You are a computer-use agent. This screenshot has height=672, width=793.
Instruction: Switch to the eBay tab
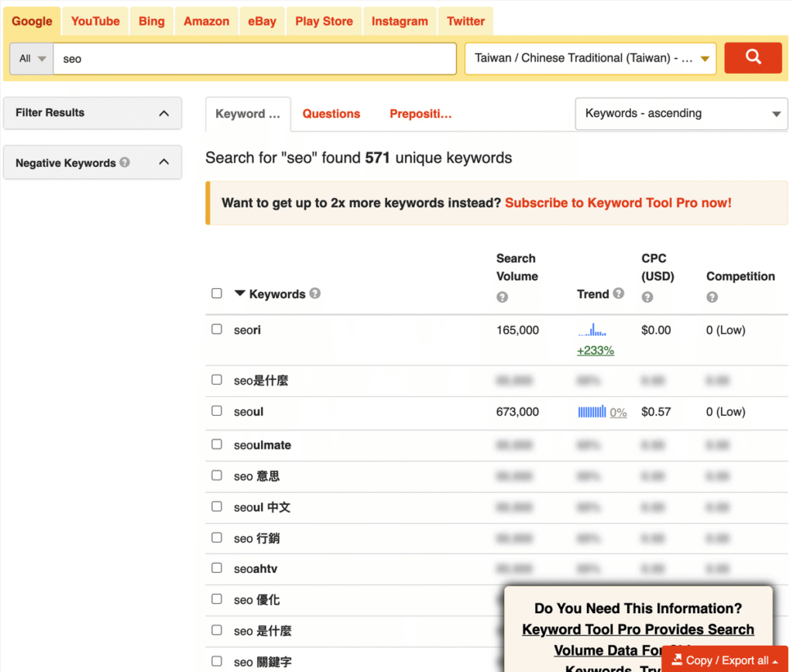point(262,21)
